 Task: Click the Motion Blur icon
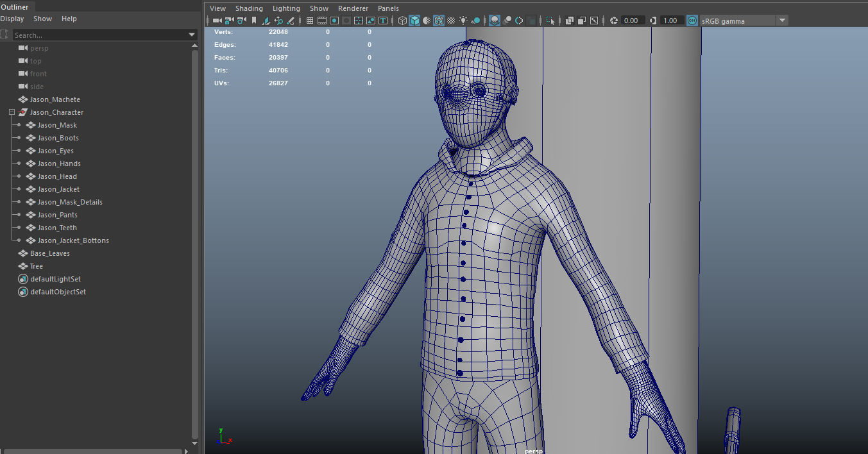coord(507,21)
